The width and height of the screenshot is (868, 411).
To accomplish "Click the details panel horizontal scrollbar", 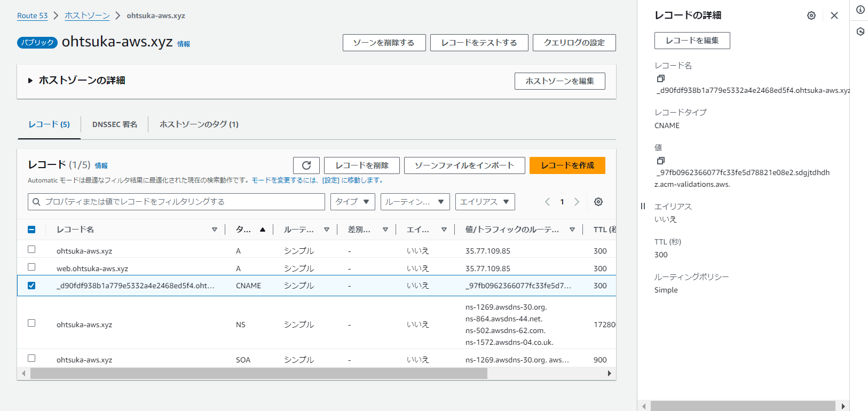I will (743, 406).
